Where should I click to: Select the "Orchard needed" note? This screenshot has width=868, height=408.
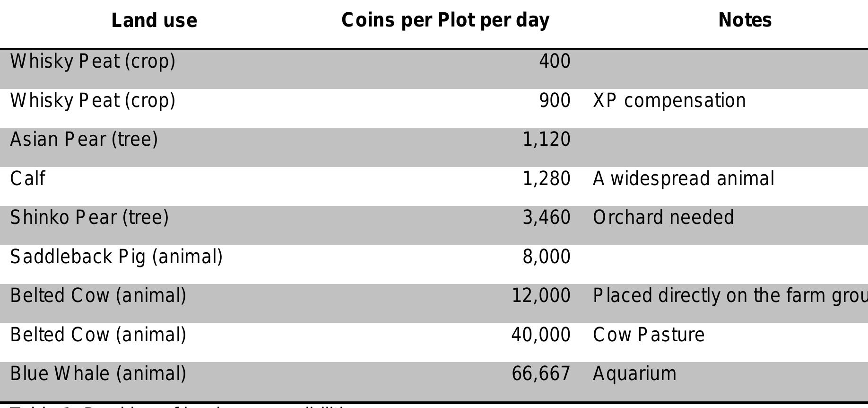pyautogui.click(x=663, y=218)
